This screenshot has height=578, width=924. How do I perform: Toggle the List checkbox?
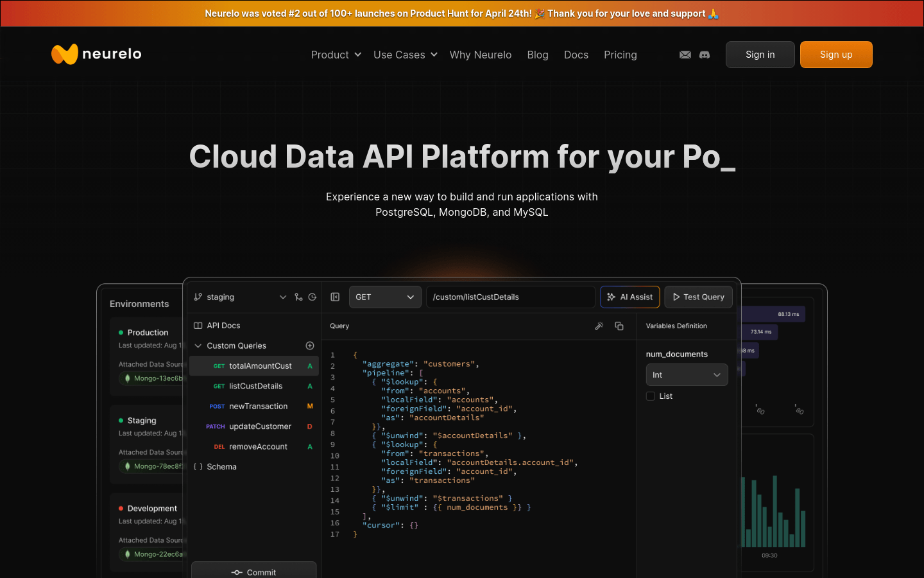651,396
